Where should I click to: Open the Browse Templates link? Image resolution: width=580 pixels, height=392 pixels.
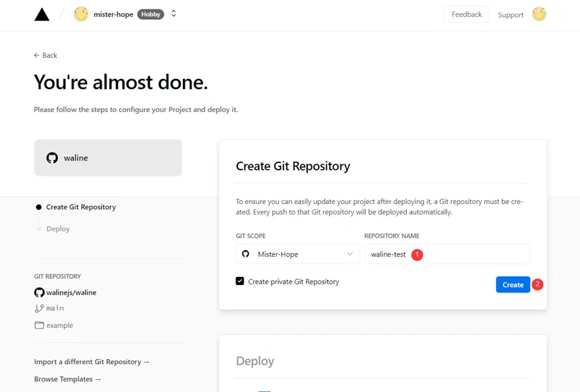(x=67, y=379)
